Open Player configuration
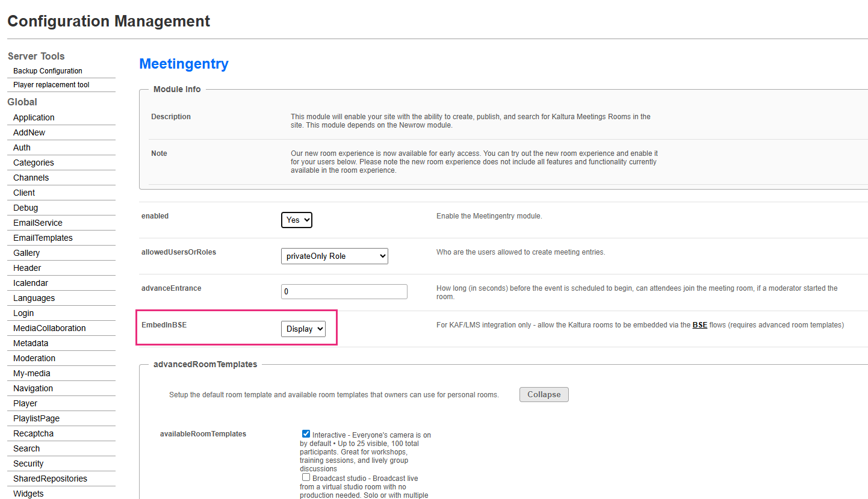 25,403
